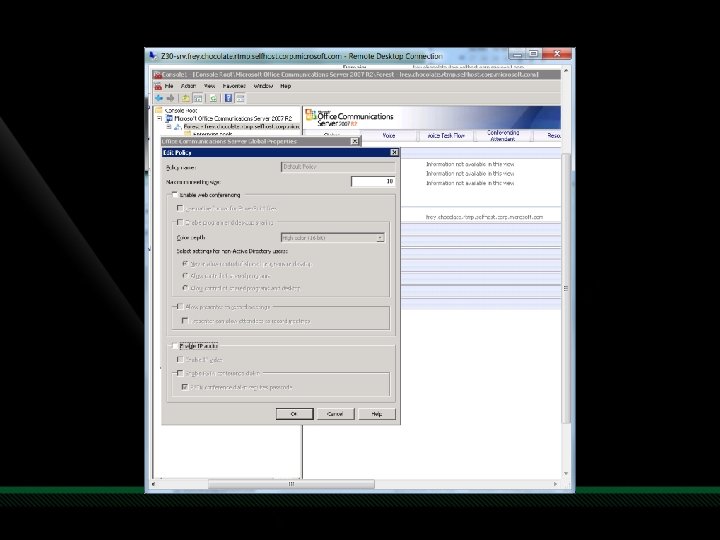Collapse the Forest tree node
This screenshot has width=720, height=540.
(169, 126)
